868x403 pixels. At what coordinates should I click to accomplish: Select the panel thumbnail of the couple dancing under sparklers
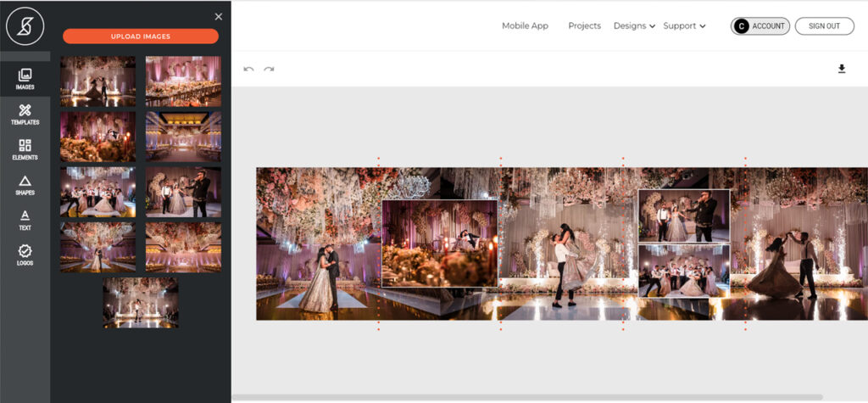click(x=98, y=81)
